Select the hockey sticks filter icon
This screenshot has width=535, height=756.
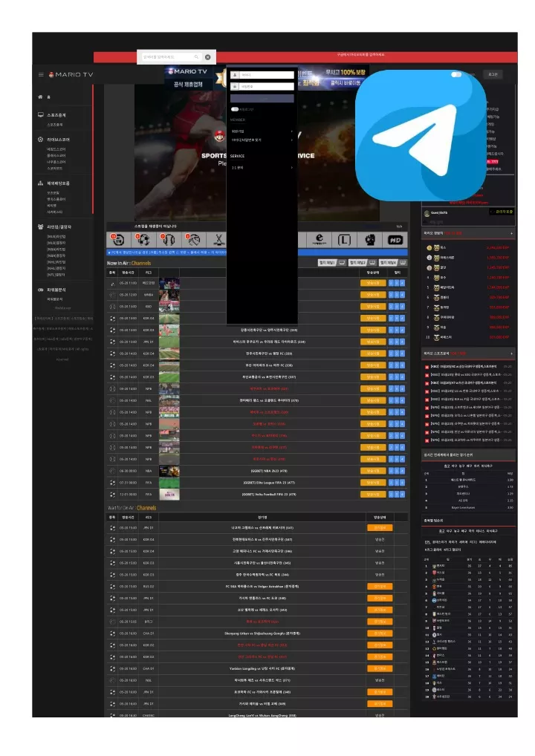click(x=218, y=239)
